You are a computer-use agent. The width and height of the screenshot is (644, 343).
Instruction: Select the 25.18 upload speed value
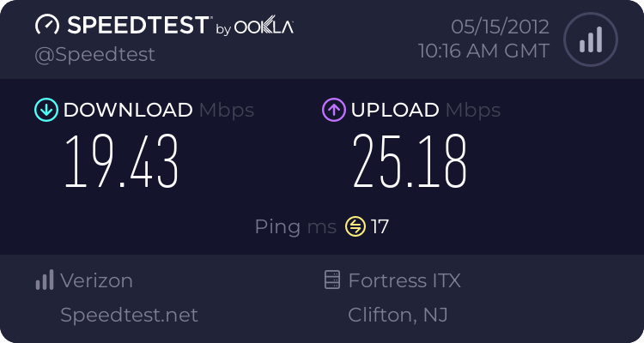pyautogui.click(x=410, y=161)
